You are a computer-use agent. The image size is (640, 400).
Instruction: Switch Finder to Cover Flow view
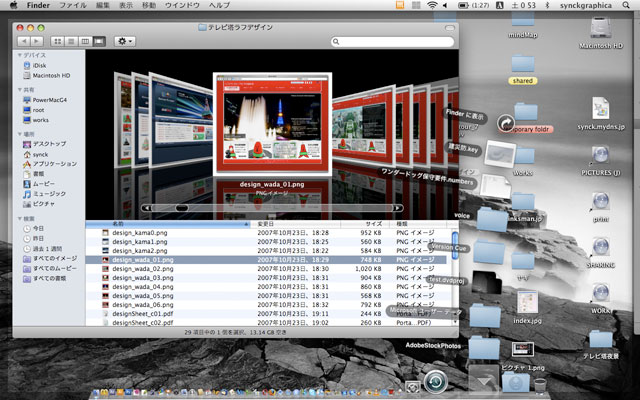point(99,41)
